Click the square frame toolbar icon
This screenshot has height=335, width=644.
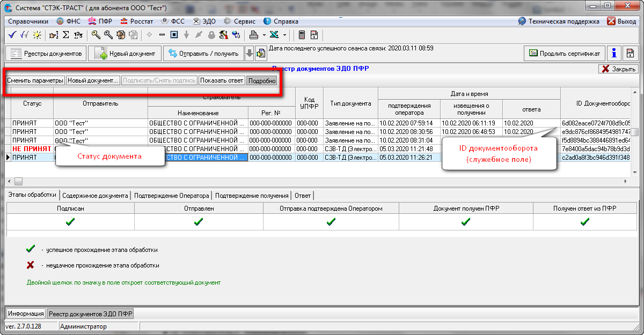pyautogui.click(x=174, y=35)
